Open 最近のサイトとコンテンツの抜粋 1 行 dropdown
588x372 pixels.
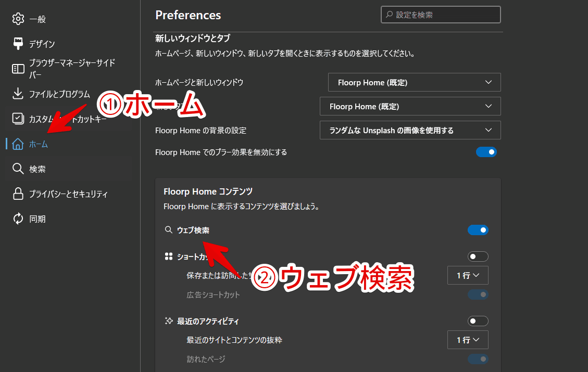click(468, 340)
